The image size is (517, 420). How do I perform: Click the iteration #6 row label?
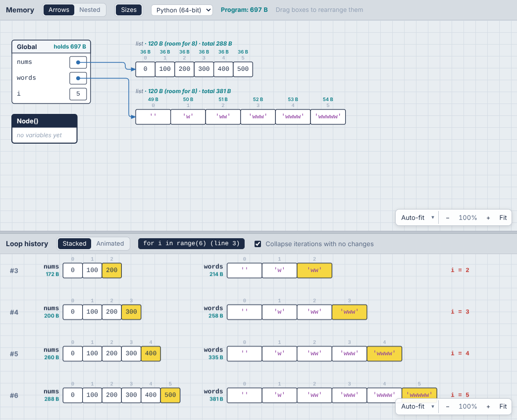tap(14, 395)
